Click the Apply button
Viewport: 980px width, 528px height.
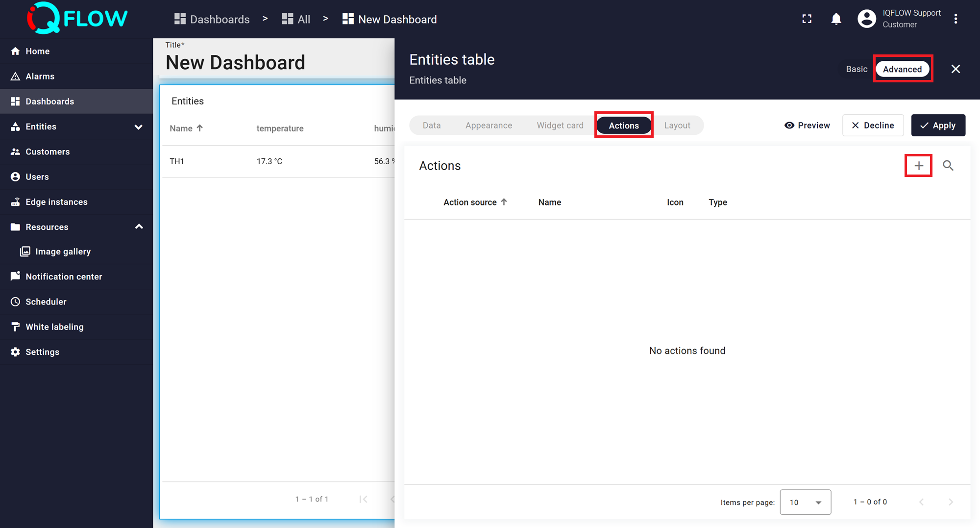(x=938, y=126)
